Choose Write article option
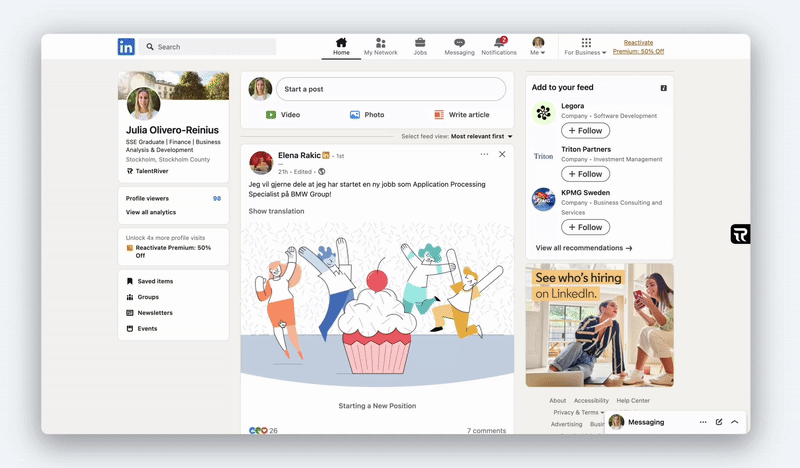The image size is (800, 468). pos(462,115)
